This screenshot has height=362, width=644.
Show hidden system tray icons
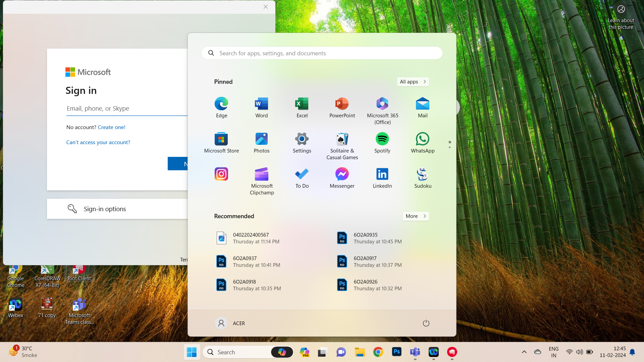click(x=524, y=352)
